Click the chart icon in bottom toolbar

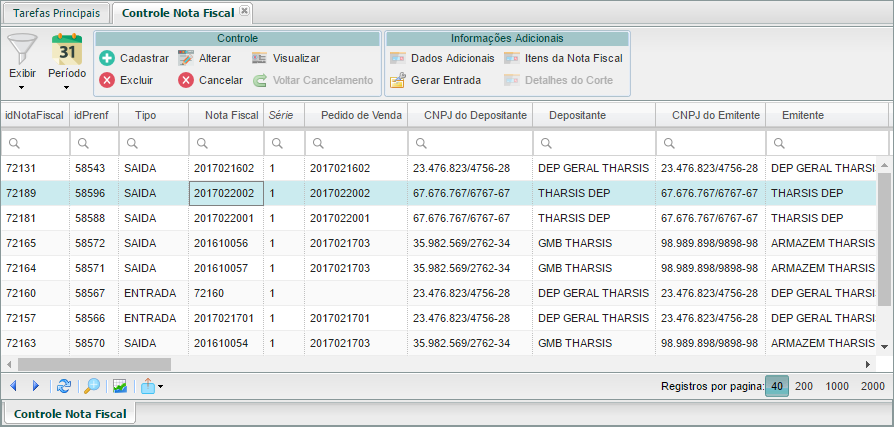click(x=119, y=386)
